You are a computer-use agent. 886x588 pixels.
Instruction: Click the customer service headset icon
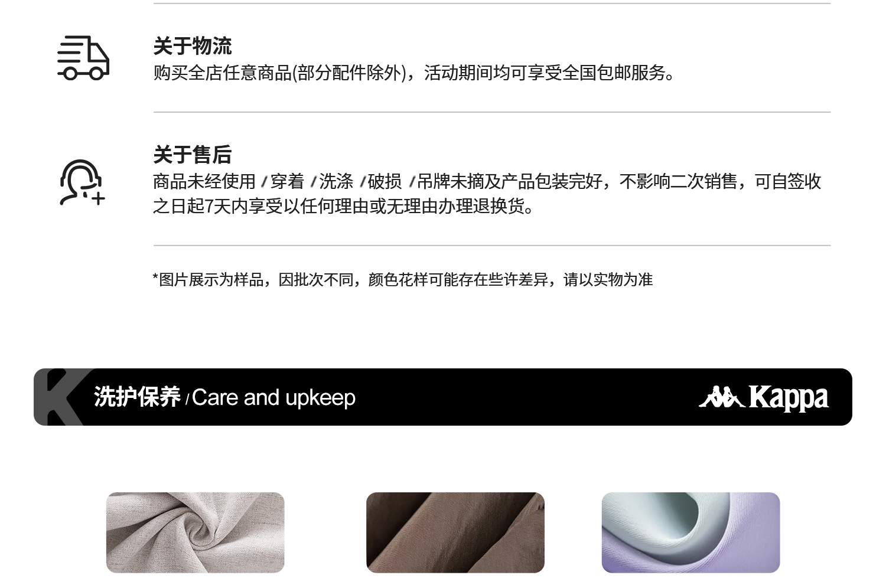point(82,182)
